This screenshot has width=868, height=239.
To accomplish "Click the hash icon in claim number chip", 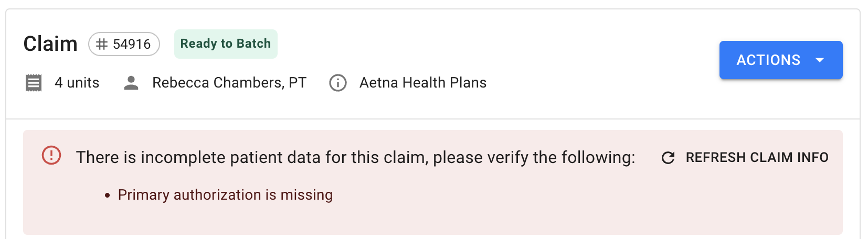I will [102, 44].
